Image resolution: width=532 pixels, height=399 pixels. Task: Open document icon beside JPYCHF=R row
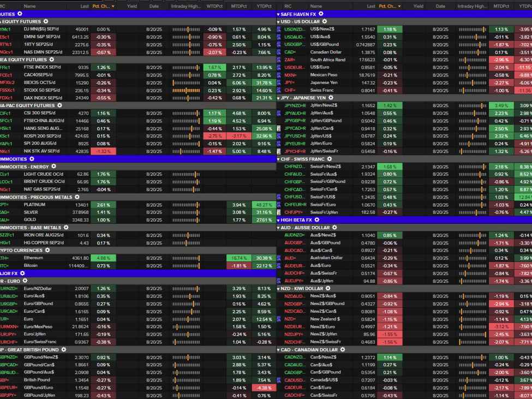pos(279,151)
